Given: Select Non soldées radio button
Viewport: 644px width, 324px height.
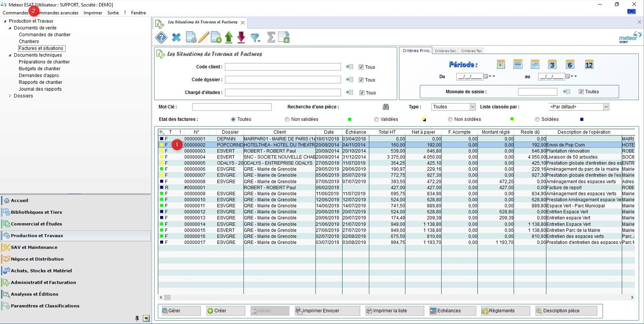Looking at the screenshot, I should click(450, 119).
